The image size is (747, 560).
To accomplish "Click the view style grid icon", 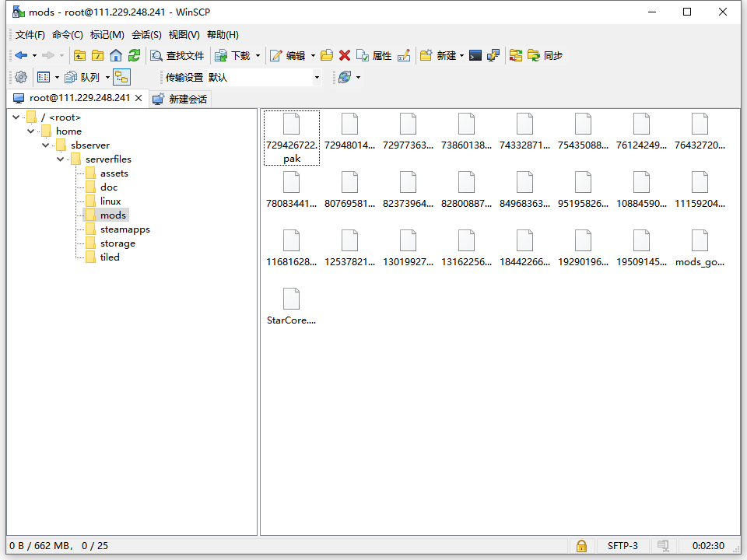I will [x=44, y=77].
